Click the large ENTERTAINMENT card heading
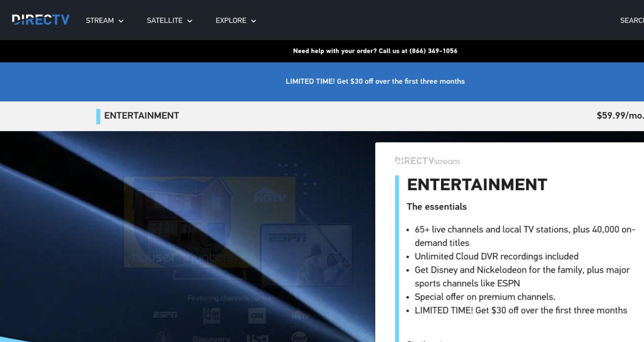 coord(477,185)
